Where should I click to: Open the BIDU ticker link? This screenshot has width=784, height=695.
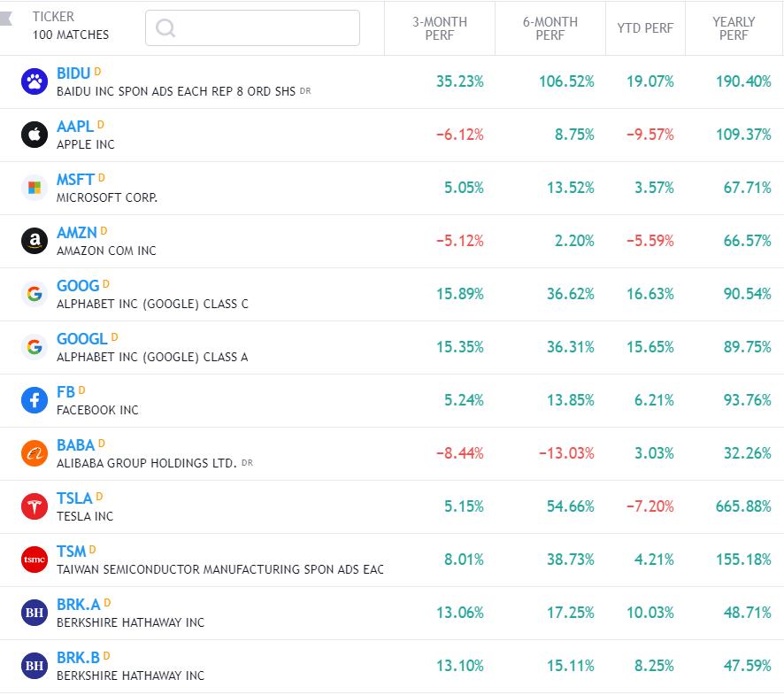pos(73,73)
